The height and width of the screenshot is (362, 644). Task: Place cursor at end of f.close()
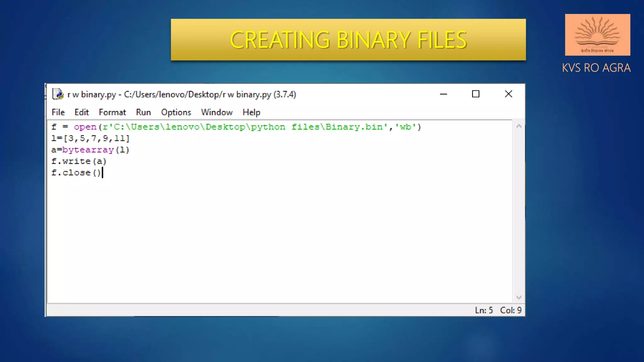102,173
